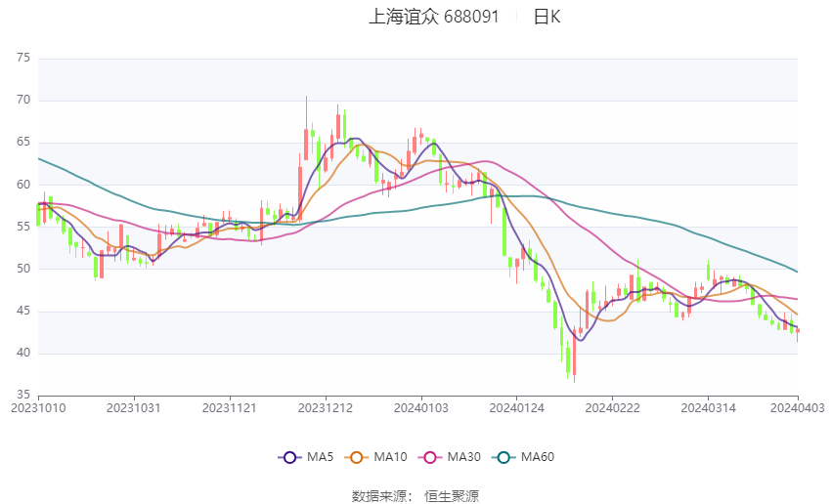Hide the MA10 line via its label

[x=391, y=457]
